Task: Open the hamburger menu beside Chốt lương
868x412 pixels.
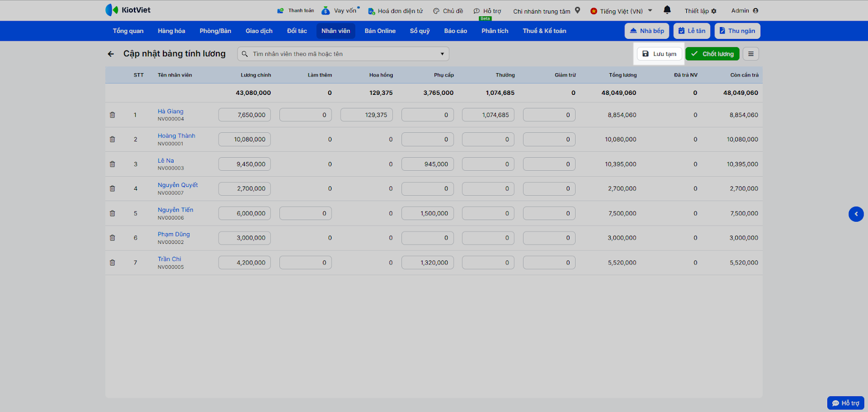Action: tap(751, 54)
